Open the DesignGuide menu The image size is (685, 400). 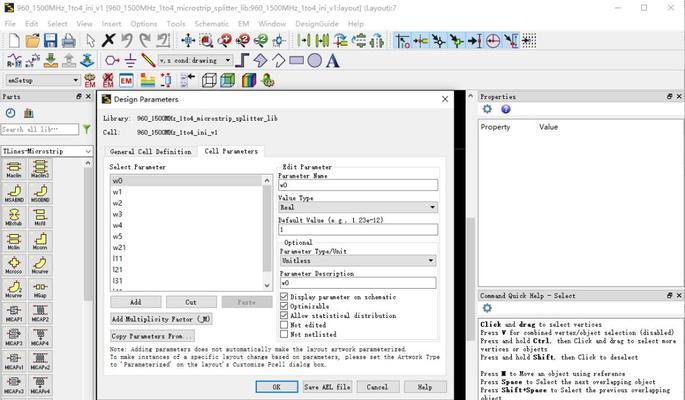click(x=316, y=23)
